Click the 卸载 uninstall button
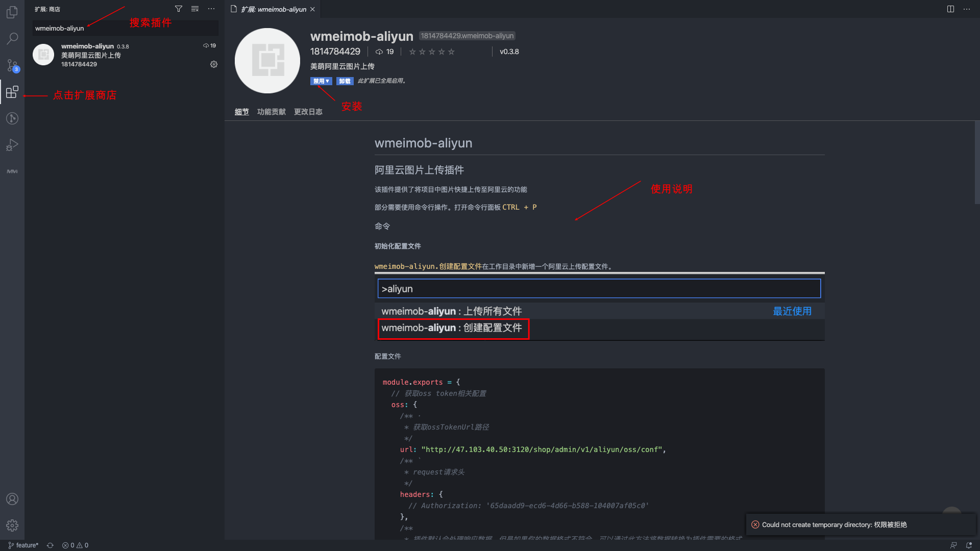The height and width of the screenshot is (551, 980). [345, 81]
